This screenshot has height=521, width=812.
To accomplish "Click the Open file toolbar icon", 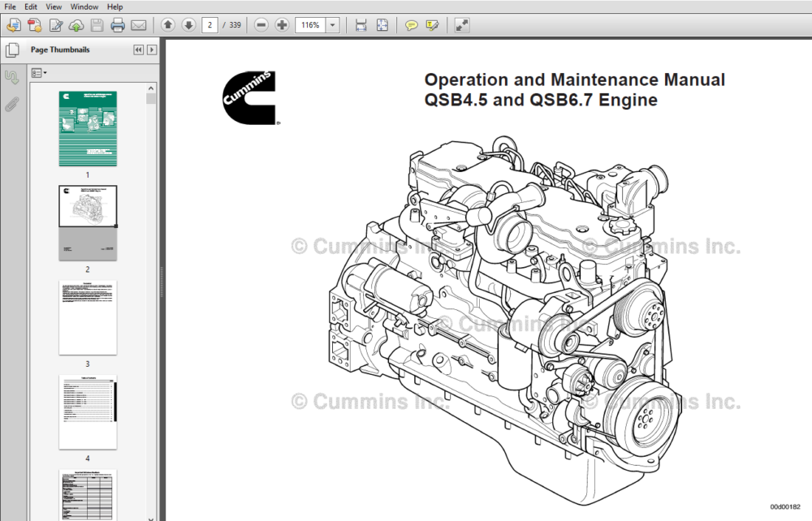I will click(14, 25).
